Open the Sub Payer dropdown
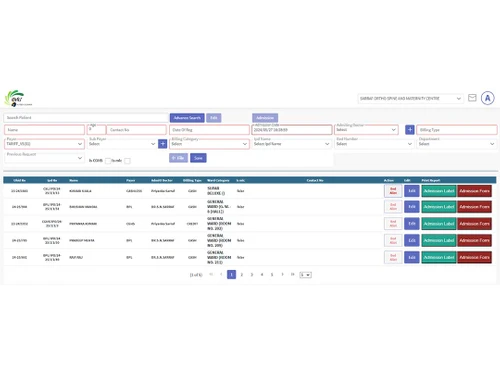Image resolution: width=500 pixels, height=375 pixels. [x=122, y=144]
